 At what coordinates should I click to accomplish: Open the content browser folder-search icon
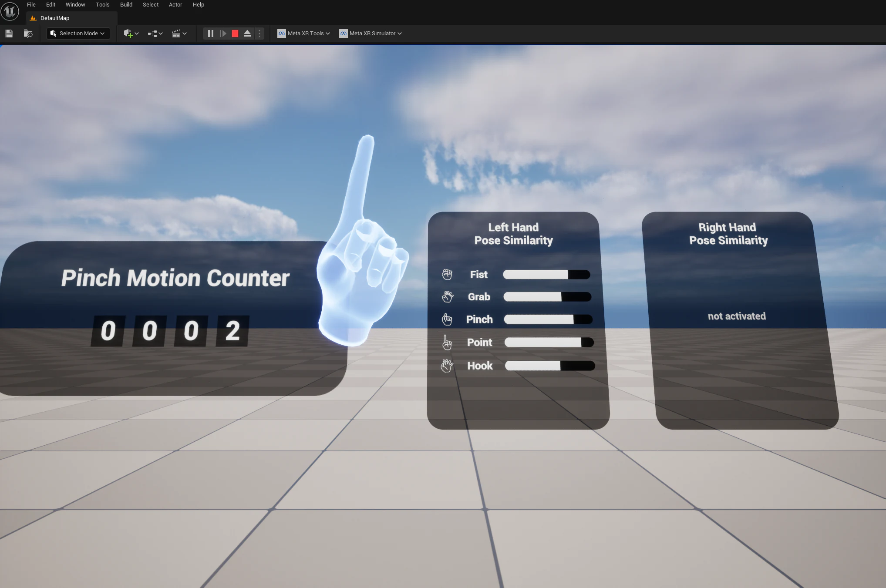point(28,34)
